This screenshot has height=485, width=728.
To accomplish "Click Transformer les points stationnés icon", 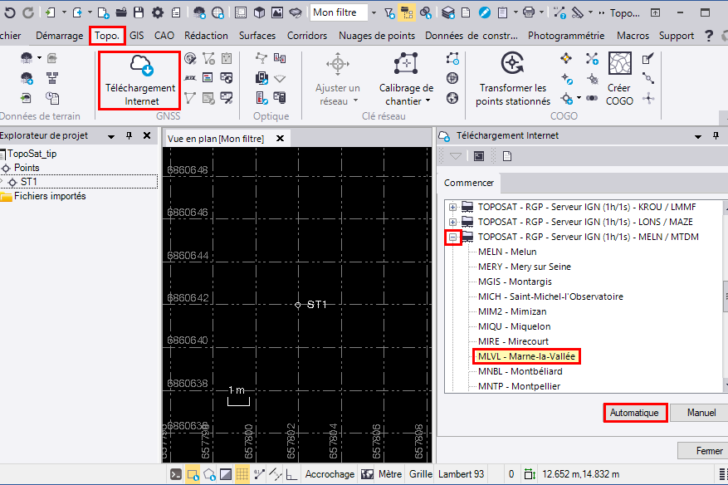I will [x=513, y=66].
